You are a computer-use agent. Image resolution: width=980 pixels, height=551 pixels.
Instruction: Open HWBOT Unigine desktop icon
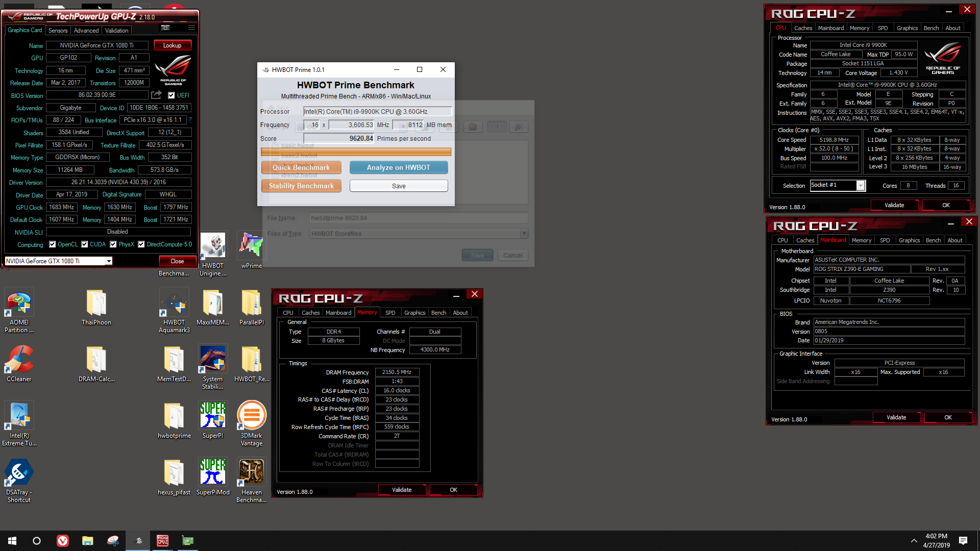[213, 254]
